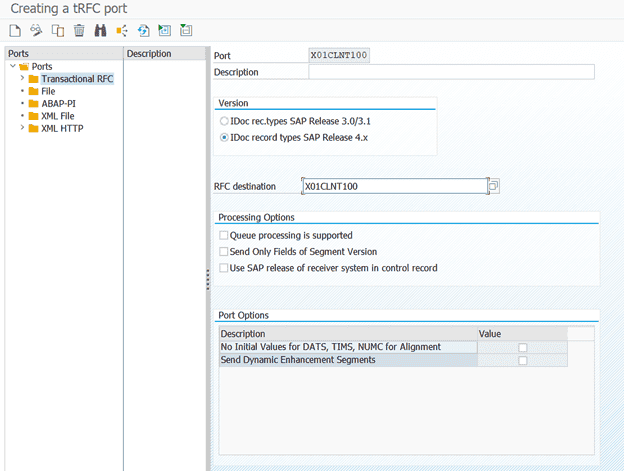Click the Delete trash can icon
Viewport: 624px width, 471px height.
(x=79, y=31)
